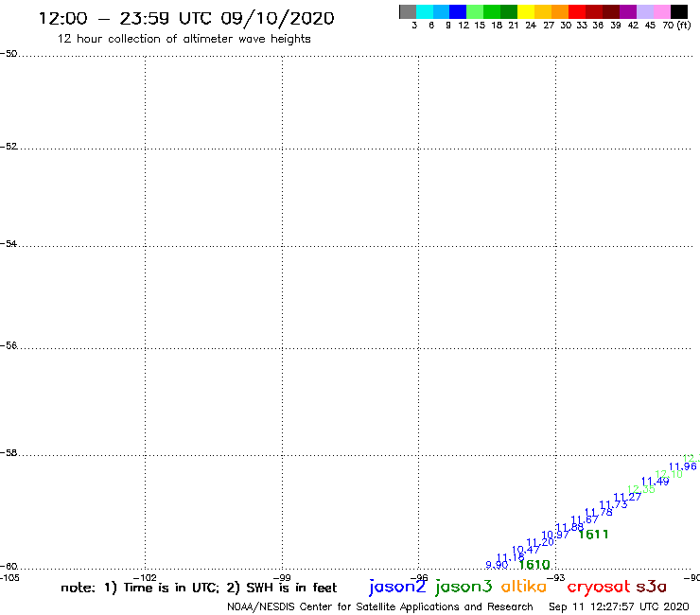Click the '-105' longitude axis label
700x615 pixels.
tap(10, 577)
